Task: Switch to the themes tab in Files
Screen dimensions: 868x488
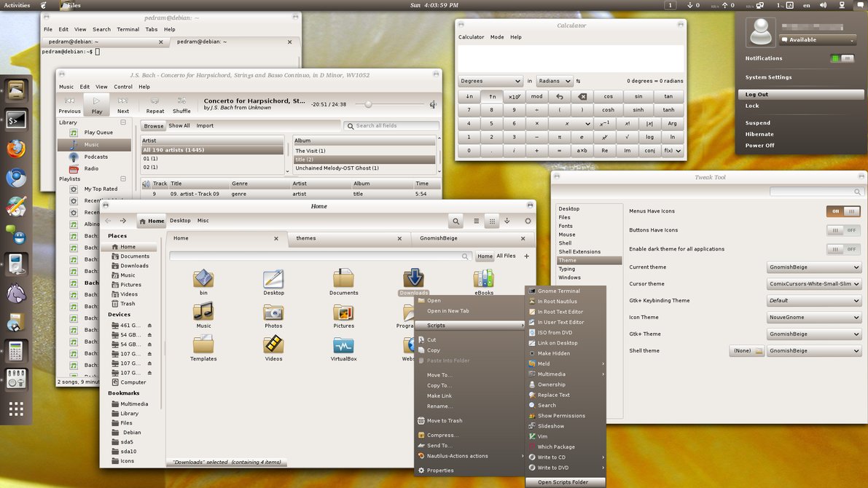Action: (x=306, y=238)
